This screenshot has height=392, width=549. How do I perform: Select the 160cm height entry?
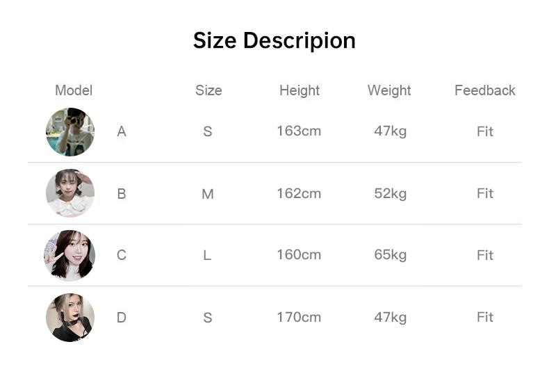click(299, 254)
